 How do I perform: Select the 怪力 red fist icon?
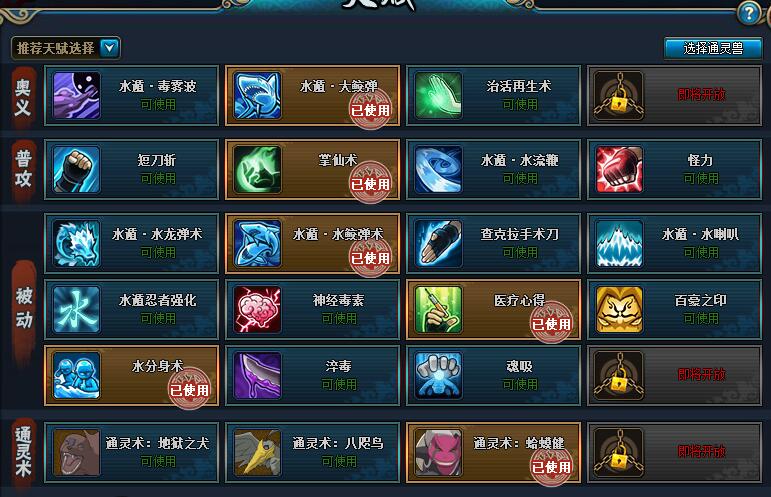[620, 170]
